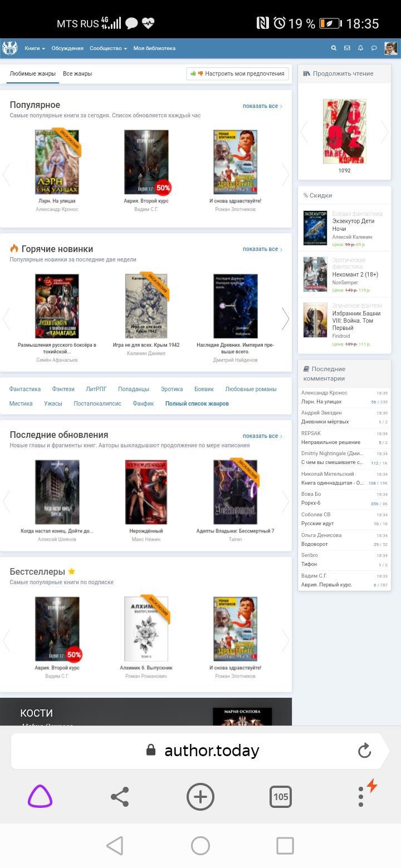Open new tab with plus button

click(x=200, y=797)
